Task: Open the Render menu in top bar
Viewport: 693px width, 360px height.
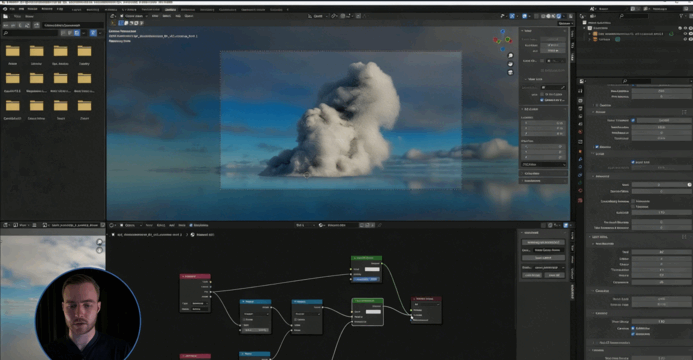Action: (x=32, y=9)
